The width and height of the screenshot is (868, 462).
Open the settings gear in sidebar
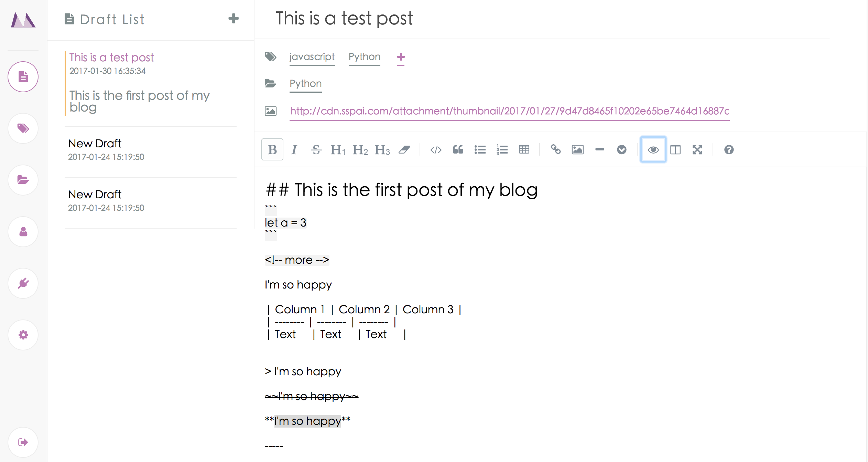tap(23, 335)
